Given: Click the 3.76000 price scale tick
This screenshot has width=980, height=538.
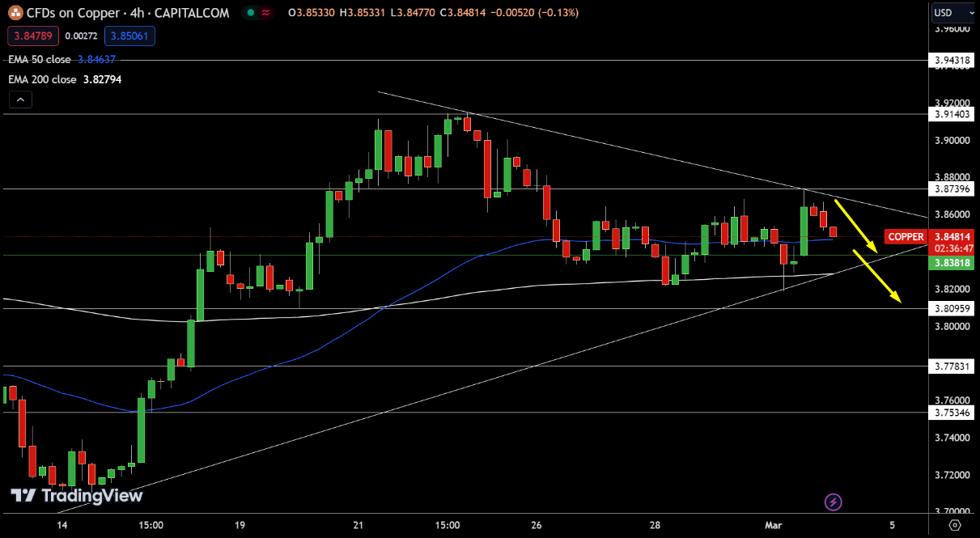Looking at the screenshot, I should point(952,400).
